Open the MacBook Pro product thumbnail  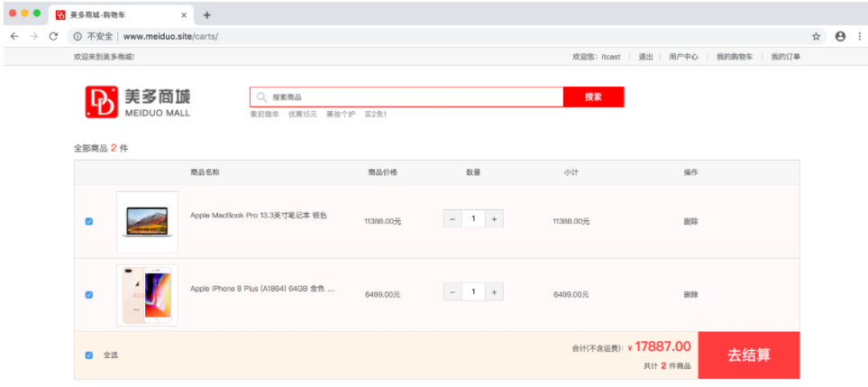[147, 222]
